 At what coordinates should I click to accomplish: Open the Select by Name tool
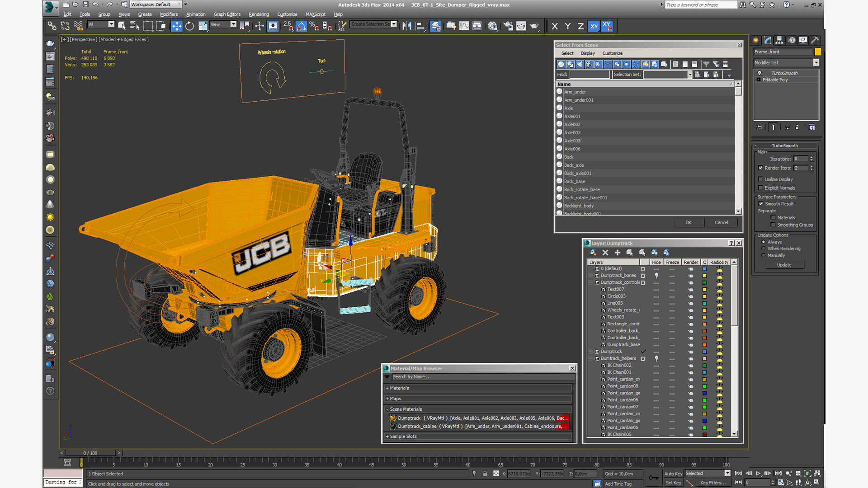point(135,26)
